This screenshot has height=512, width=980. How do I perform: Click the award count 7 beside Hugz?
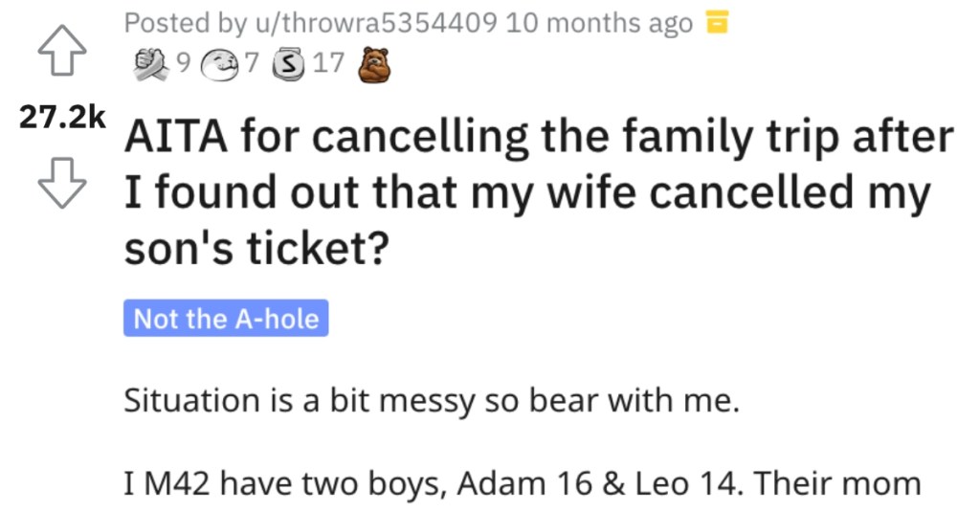(252, 63)
